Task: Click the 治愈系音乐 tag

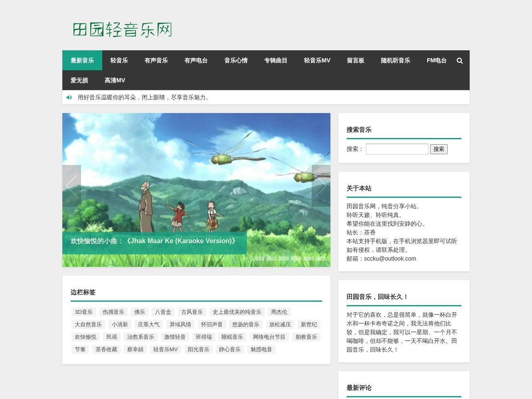Action: pyautogui.click(x=140, y=337)
